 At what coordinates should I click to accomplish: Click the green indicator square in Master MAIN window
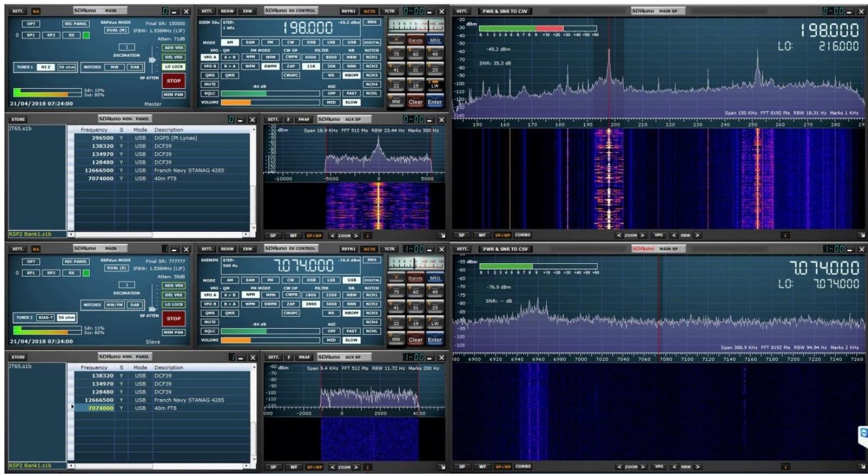click(86, 35)
